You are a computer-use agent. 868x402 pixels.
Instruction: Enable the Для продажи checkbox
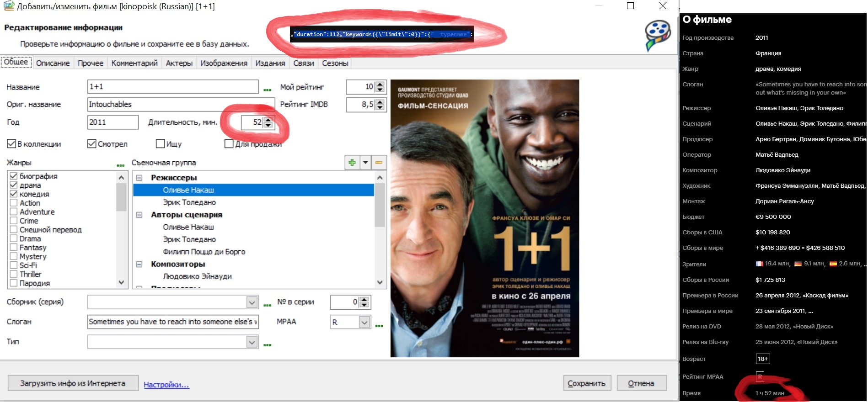click(x=229, y=144)
